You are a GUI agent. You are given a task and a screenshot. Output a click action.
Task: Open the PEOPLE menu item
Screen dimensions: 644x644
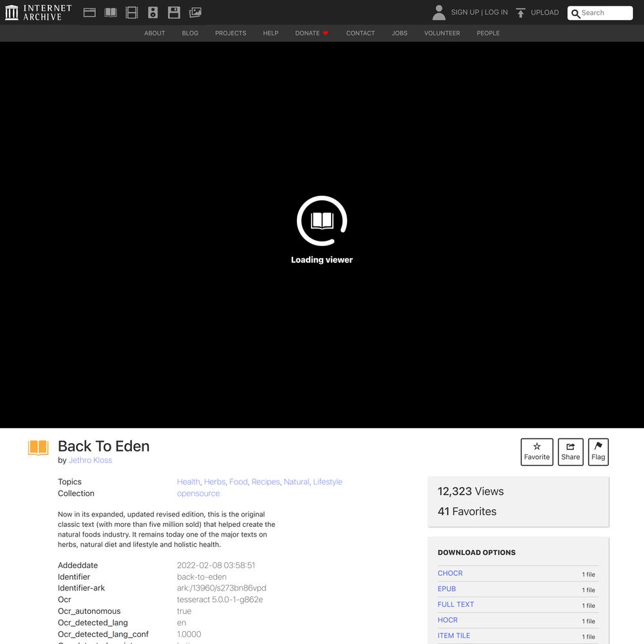click(488, 33)
